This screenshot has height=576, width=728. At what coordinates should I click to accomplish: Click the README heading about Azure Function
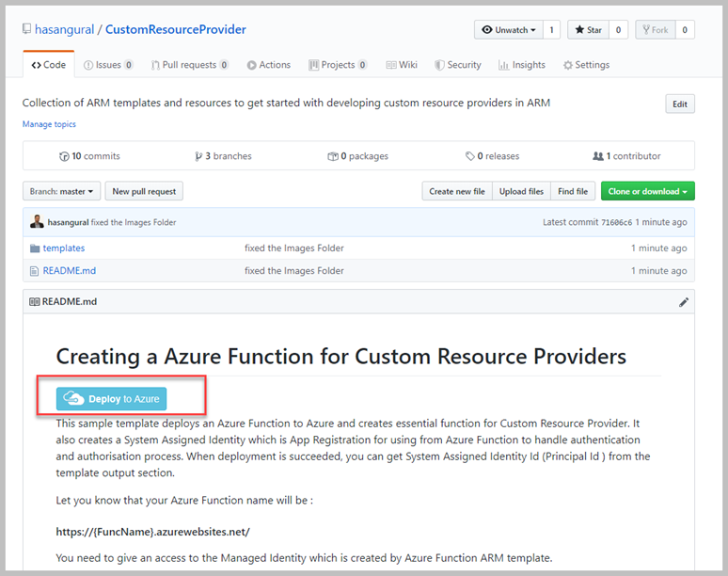[x=341, y=357]
